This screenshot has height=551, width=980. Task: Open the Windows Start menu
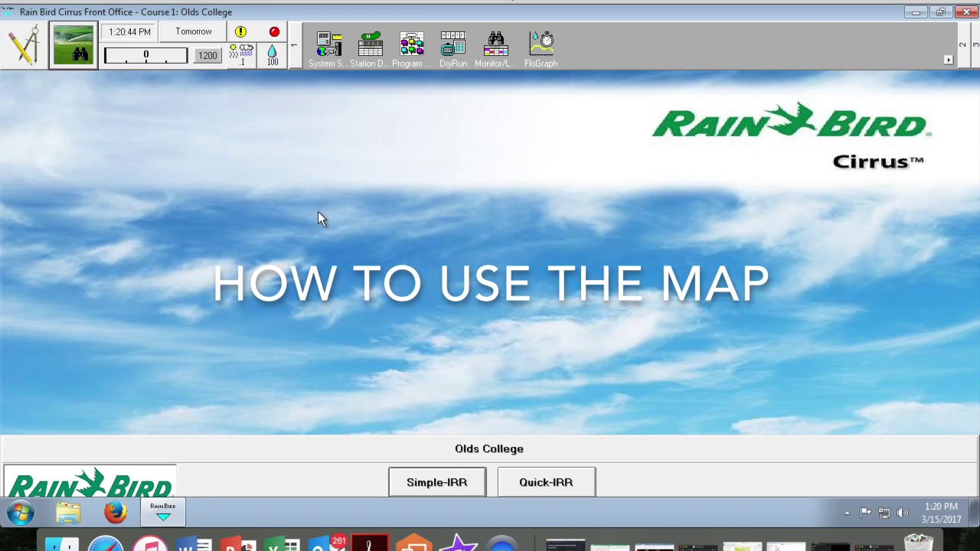(21, 513)
